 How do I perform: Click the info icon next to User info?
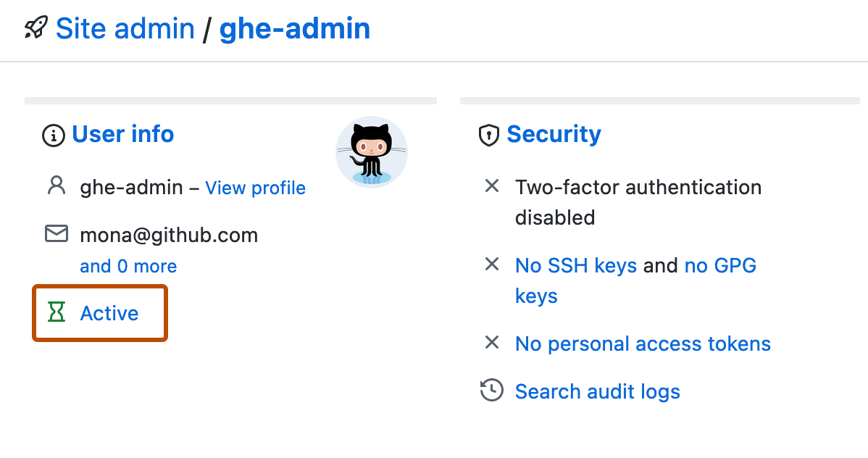(x=53, y=134)
